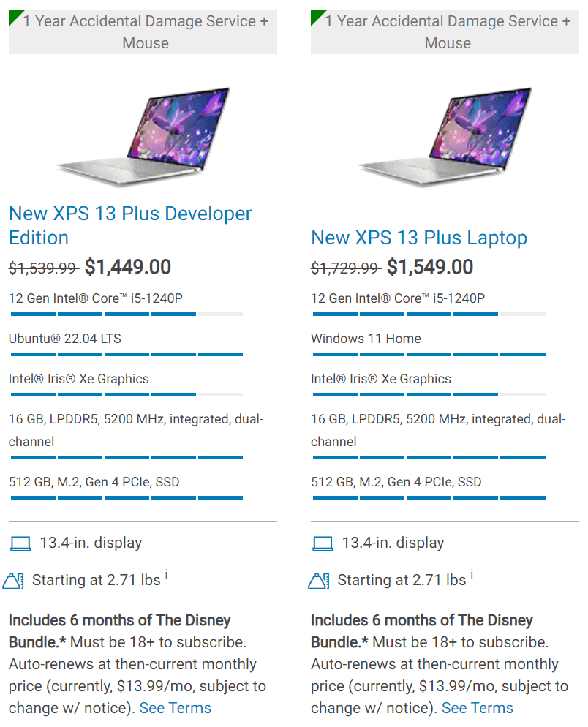Open See Terms link under Developer Edition
Image resolution: width=588 pixels, height=727 pixels.
pyautogui.click(x=175, y=708)
